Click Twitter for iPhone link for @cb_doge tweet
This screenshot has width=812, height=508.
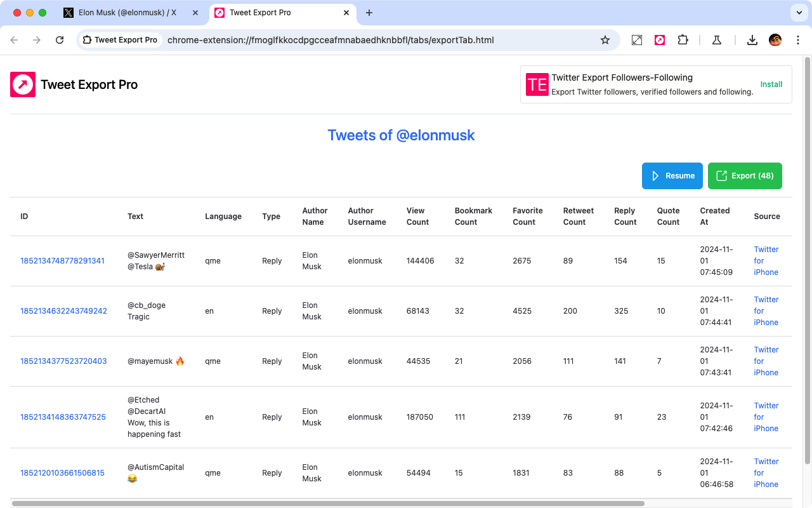(766, 311)
